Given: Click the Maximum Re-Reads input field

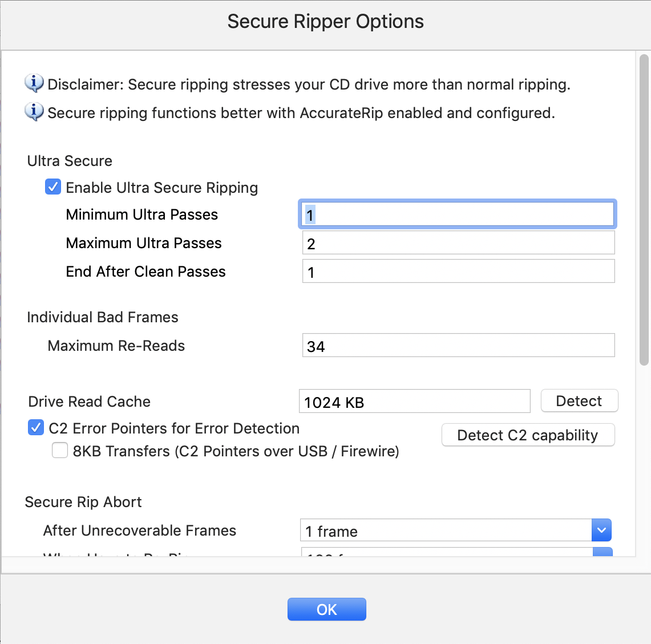Looking at the screenshot, I should pyautogui.click(x=458, y=345).
